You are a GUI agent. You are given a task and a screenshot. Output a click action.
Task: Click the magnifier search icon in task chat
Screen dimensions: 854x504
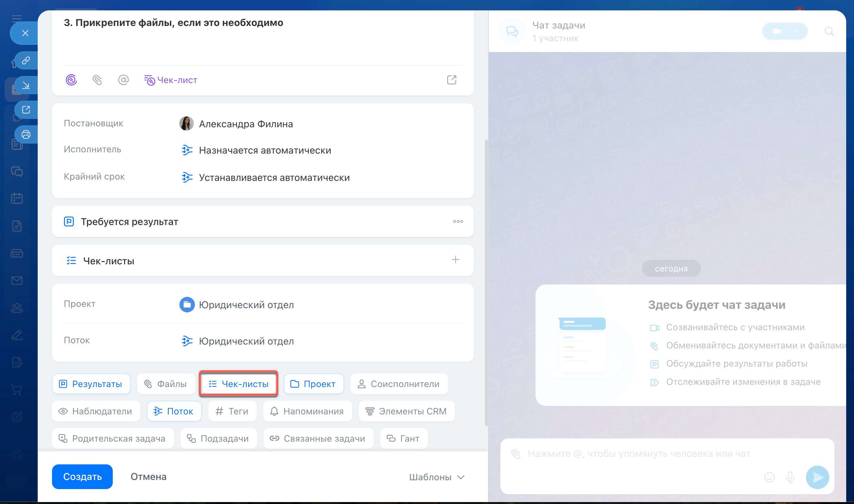click(829, 31)
